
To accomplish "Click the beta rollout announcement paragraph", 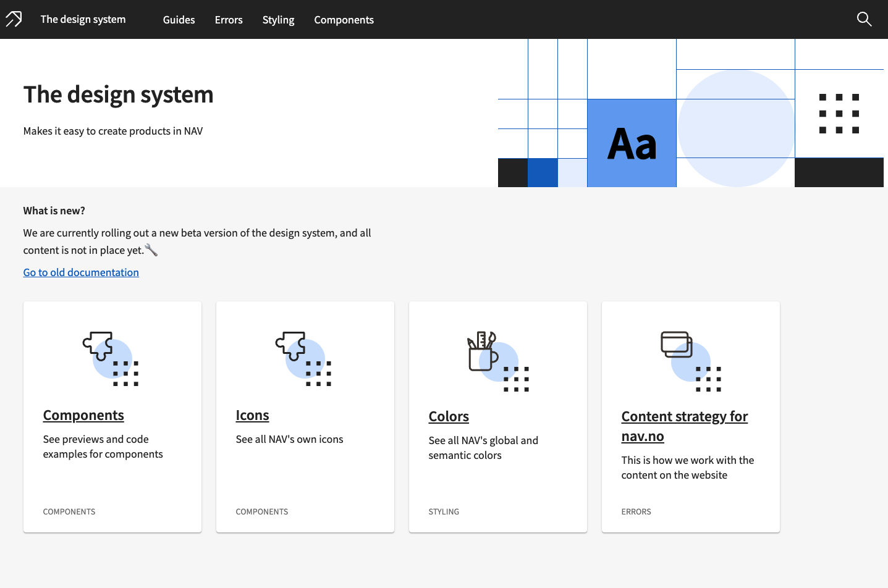I will tap(197, 241).
